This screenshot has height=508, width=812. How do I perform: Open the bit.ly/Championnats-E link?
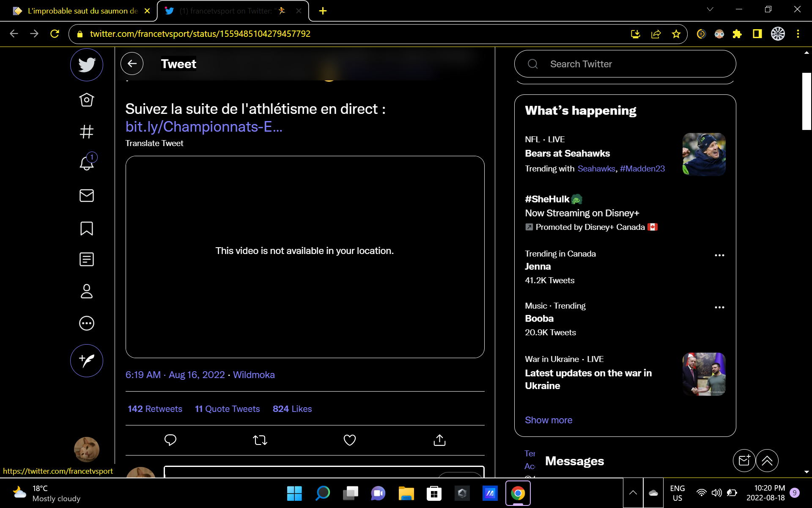tap(204, 127)
